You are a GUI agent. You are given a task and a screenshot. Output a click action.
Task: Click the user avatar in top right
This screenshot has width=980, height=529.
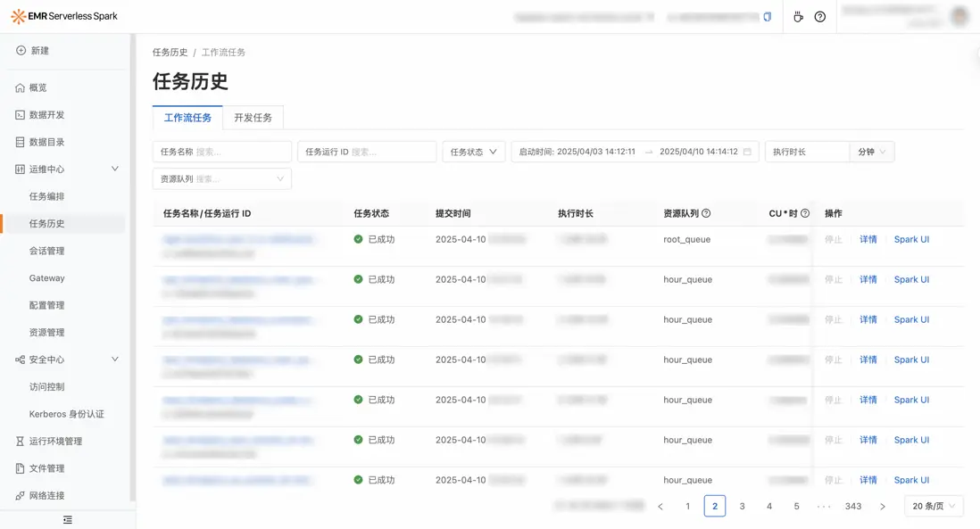click(x=959, y=16)
